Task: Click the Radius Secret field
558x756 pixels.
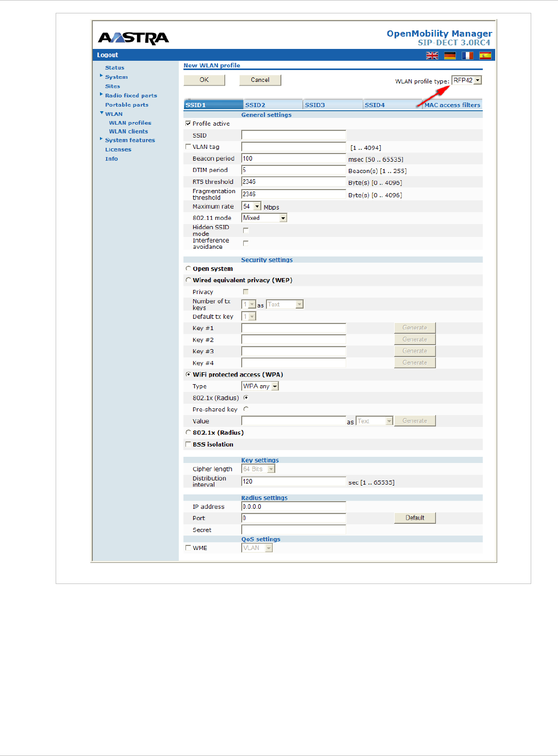Action: pos(294,530)
